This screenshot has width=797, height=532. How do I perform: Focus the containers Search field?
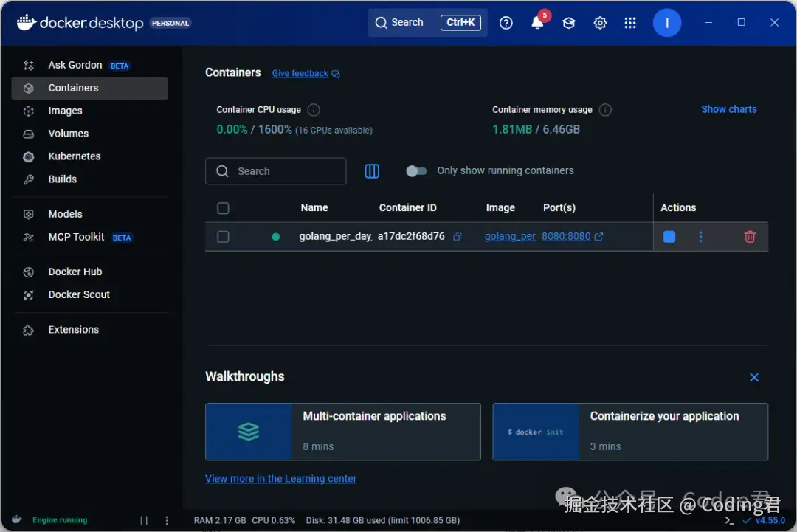tap(275, 171)
